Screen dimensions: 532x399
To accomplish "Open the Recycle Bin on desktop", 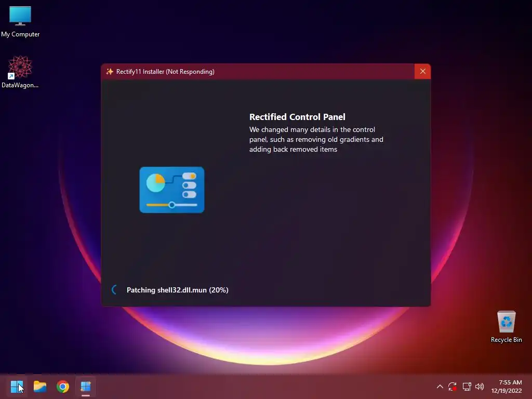I will pos(506,327).
